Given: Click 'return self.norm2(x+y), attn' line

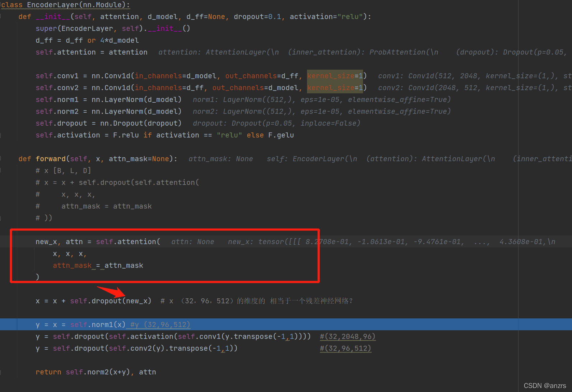Looking at the screenshot, I should pyautogui.click(x=96, y=372).
